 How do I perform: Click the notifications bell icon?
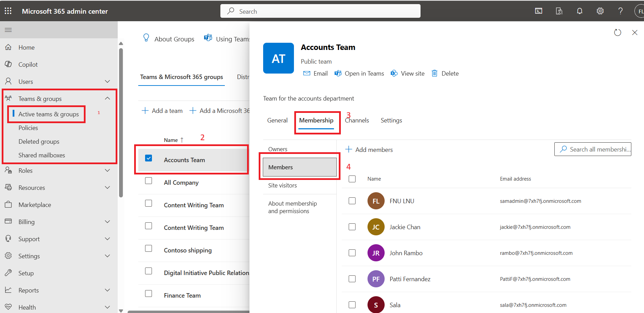coord(579,11)
